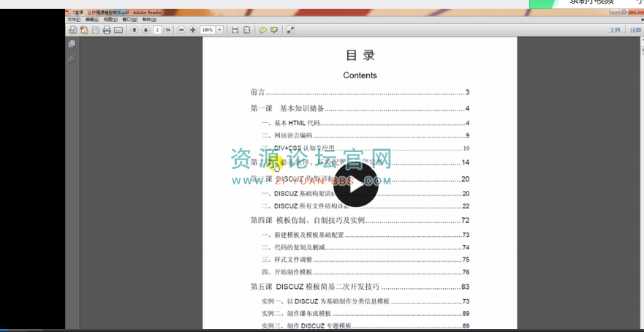
Task: Click 三、样式文件调整 entry
Action: tap(365, 260)
